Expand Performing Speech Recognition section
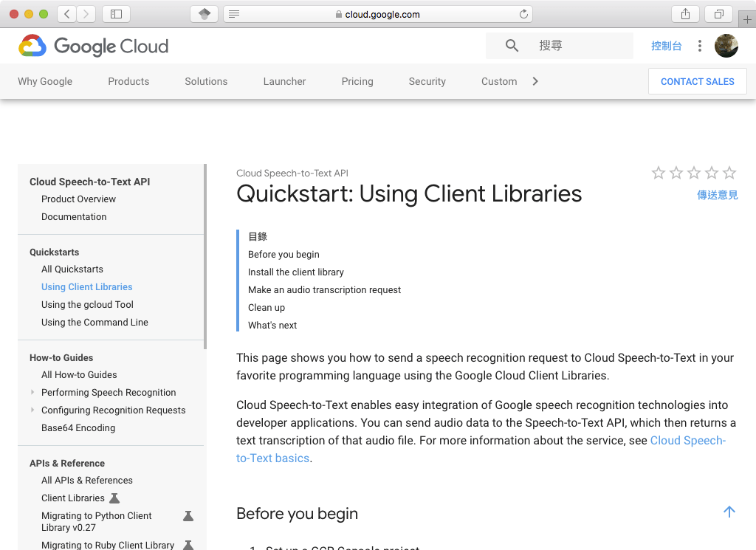The height and width of the screenshot is (550, 756). pyautogui.click(x=32, y=392)
